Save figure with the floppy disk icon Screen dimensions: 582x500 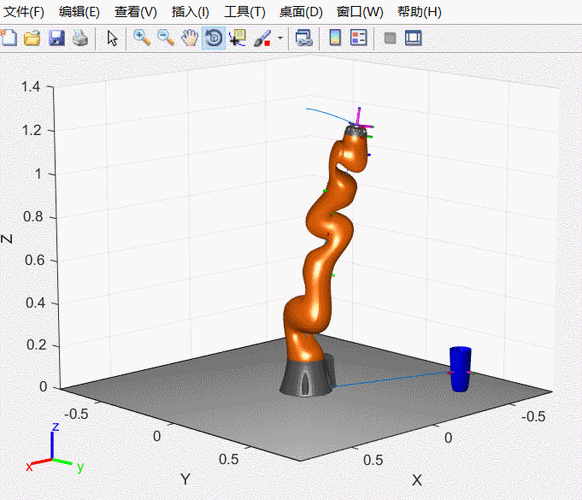click(56, 38)
